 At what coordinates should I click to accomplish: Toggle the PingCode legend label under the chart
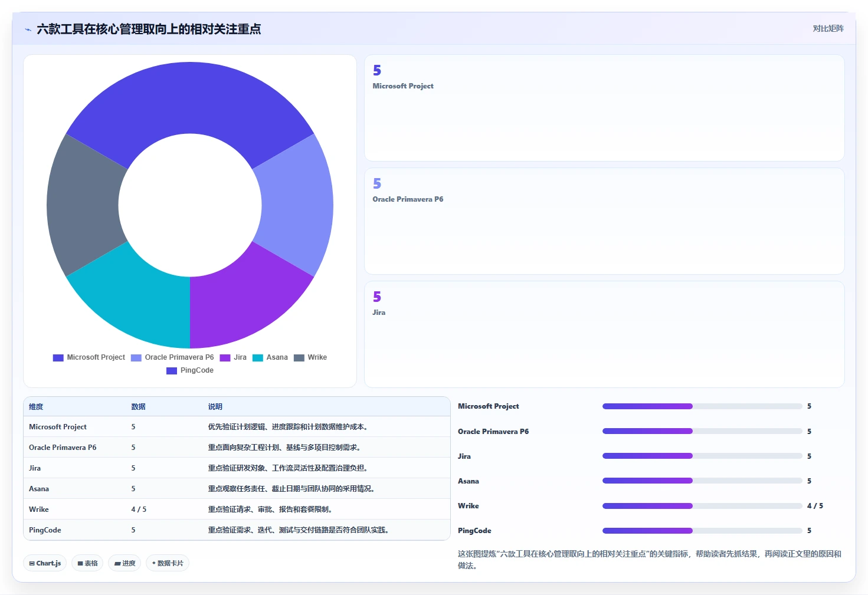(197, 370)
